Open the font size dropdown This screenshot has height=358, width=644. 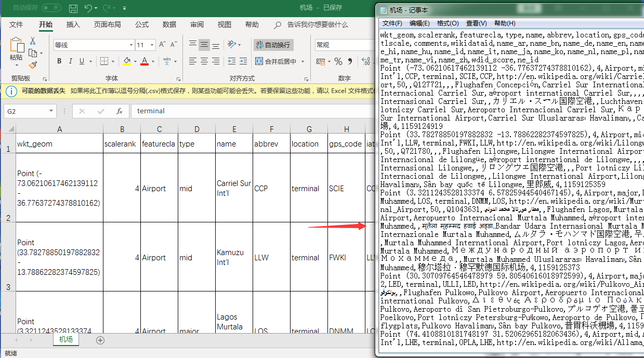(x=153, y=45)
